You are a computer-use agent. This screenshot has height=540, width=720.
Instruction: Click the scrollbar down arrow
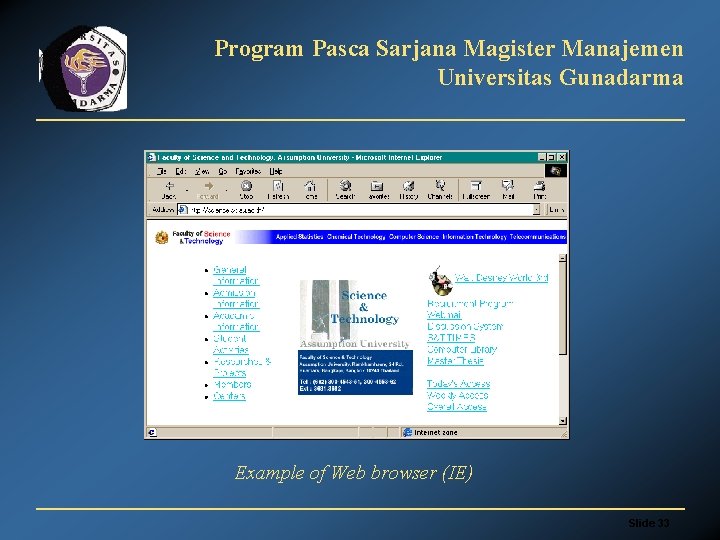click(562, 421)
